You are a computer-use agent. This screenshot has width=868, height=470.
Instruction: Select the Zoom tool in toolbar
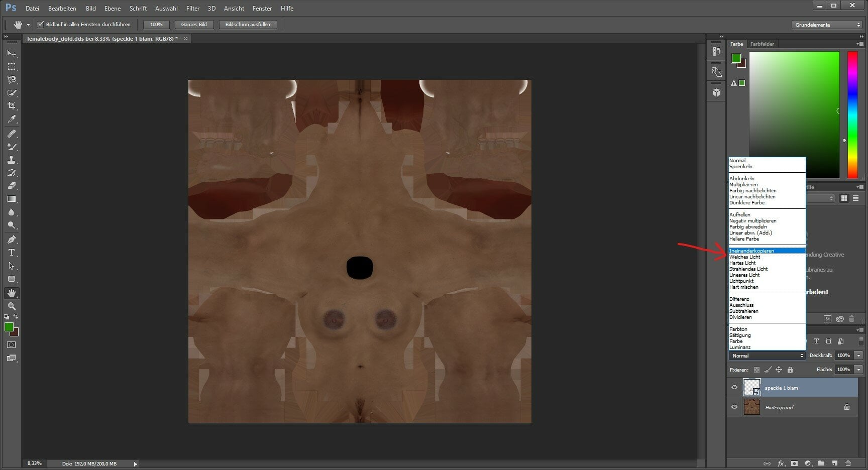12,306
